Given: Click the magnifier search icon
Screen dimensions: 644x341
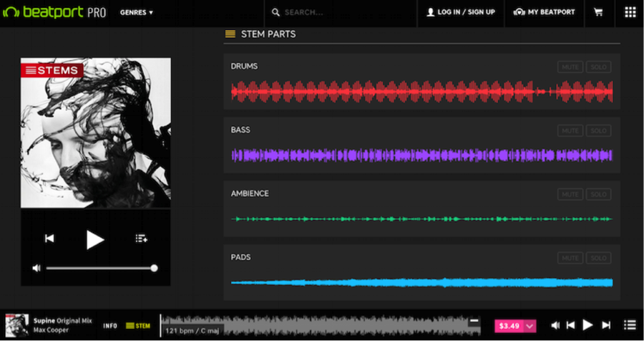Looking at the screenshot, I should 275,12.
